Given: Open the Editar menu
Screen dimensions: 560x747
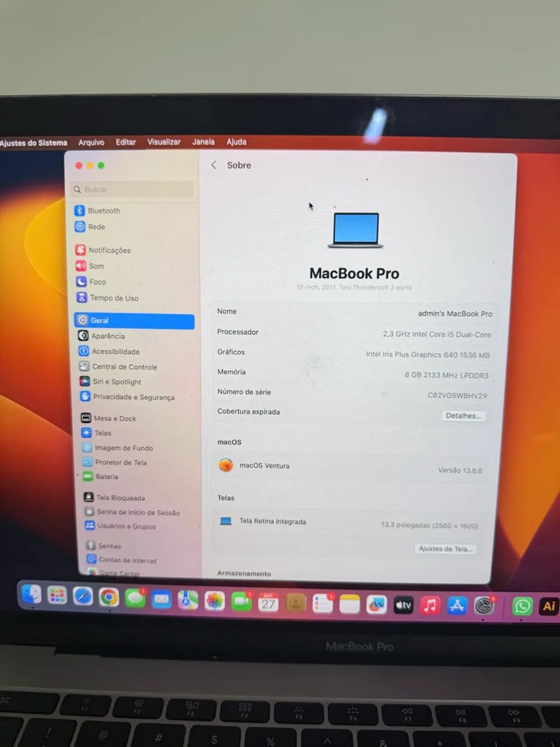Looking at the screenshot, I should [125, 142].
